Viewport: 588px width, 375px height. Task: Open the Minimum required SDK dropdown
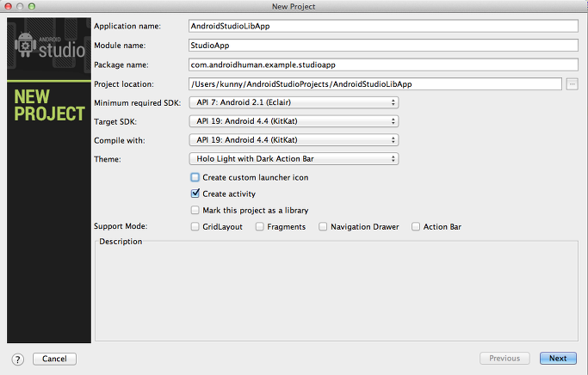point(294,102)
